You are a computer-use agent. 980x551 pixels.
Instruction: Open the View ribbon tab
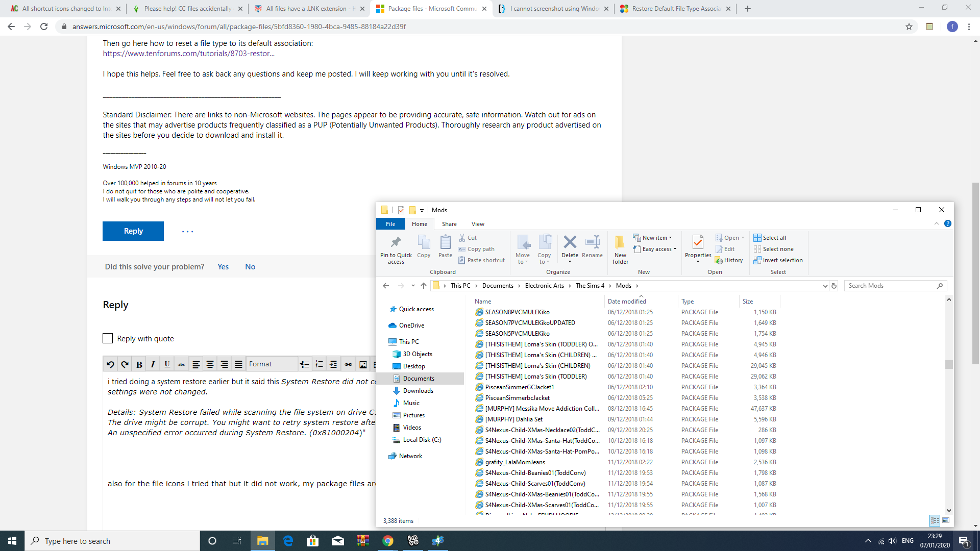(478, 224)
